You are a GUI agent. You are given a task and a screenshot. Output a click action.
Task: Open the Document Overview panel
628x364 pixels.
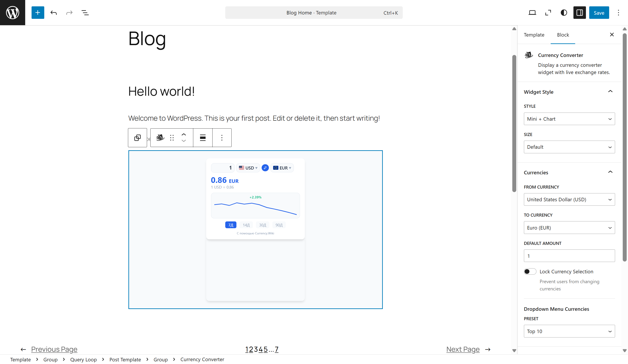(85, 12)
